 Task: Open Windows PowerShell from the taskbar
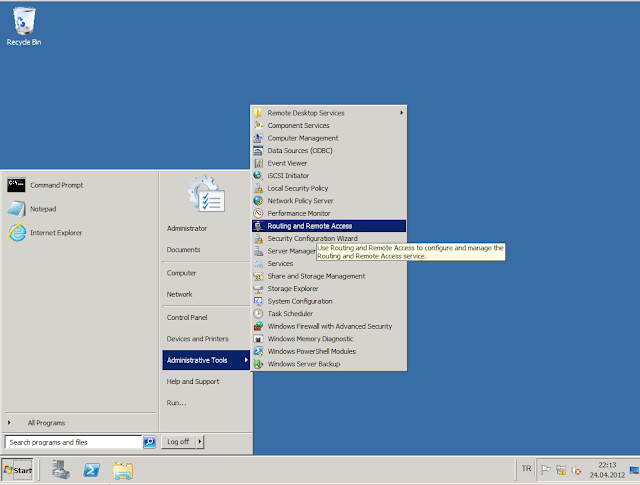(90, 469)
